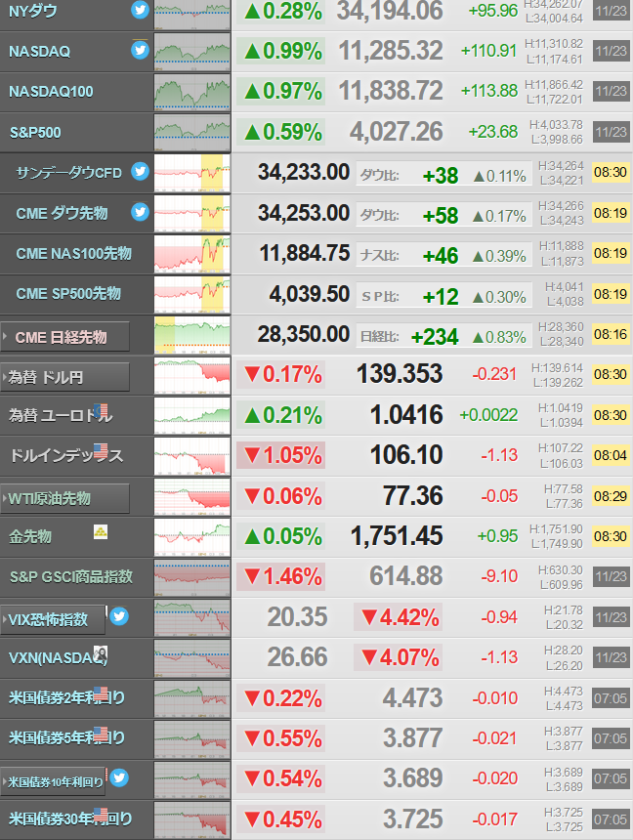
Task: Open the 米国債券30年利回り mini chart
Action: tap(191, 819)
